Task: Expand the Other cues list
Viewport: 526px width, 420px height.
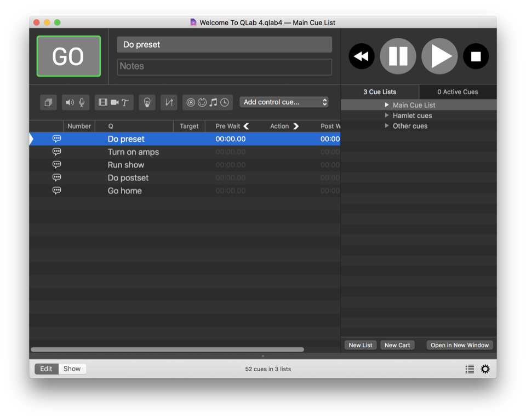Action: [387, 126]
